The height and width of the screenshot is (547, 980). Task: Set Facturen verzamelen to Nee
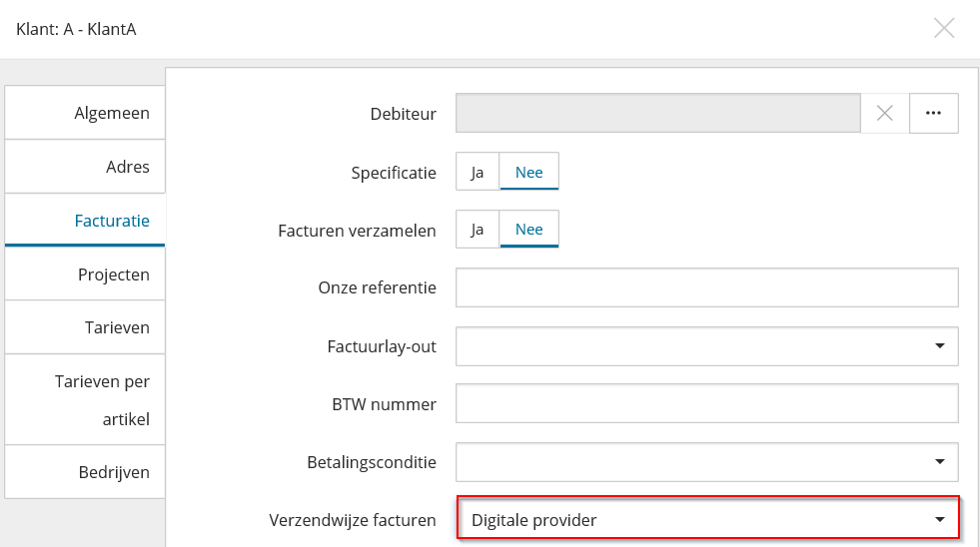528,230
